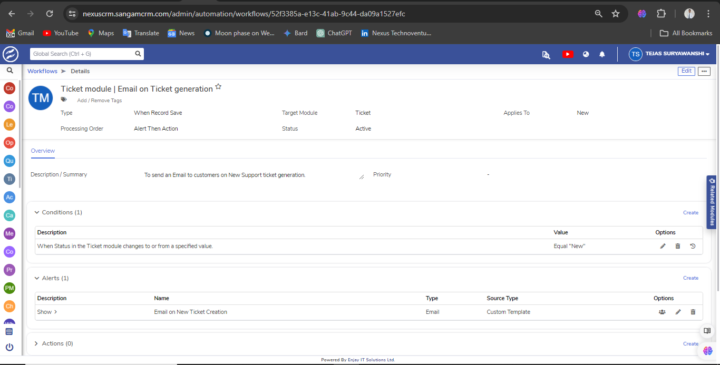Click the magnifier icon in Global Search
The image size is (720, 365).
coord(138,54)
